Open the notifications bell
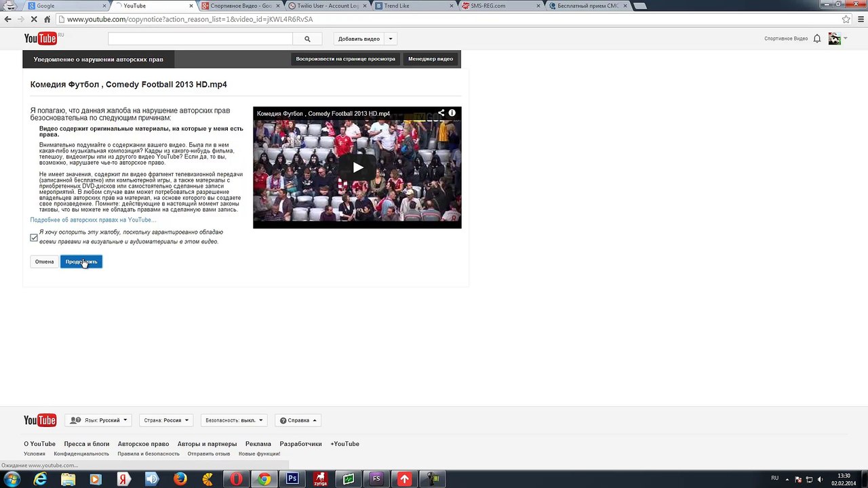868x488 pixels. [817, 39]
